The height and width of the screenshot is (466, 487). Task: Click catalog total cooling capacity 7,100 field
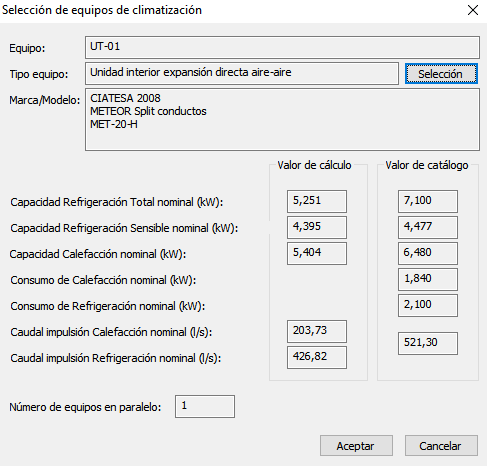click(428, 201)
